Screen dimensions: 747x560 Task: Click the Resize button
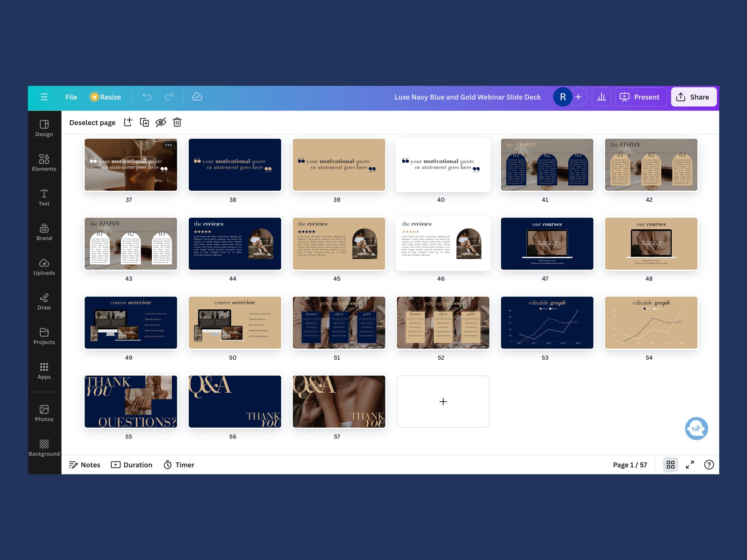tap(106, 97)
